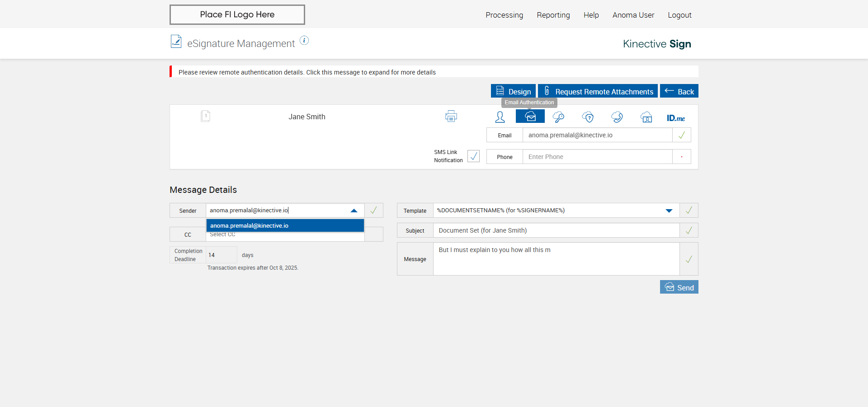Choose ID.me authentication
This screenshot has height=407, width=868.
(675, 118)
